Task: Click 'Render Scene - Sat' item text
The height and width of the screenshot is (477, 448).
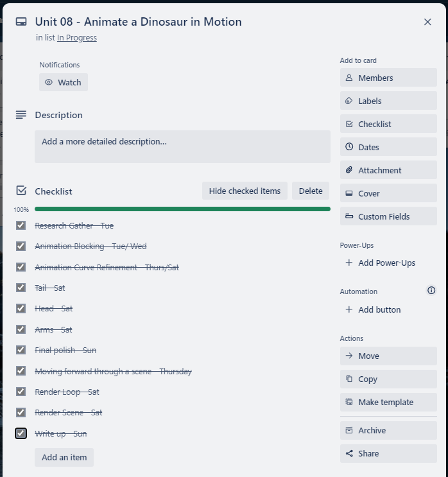Action: [x=69, y=413]
